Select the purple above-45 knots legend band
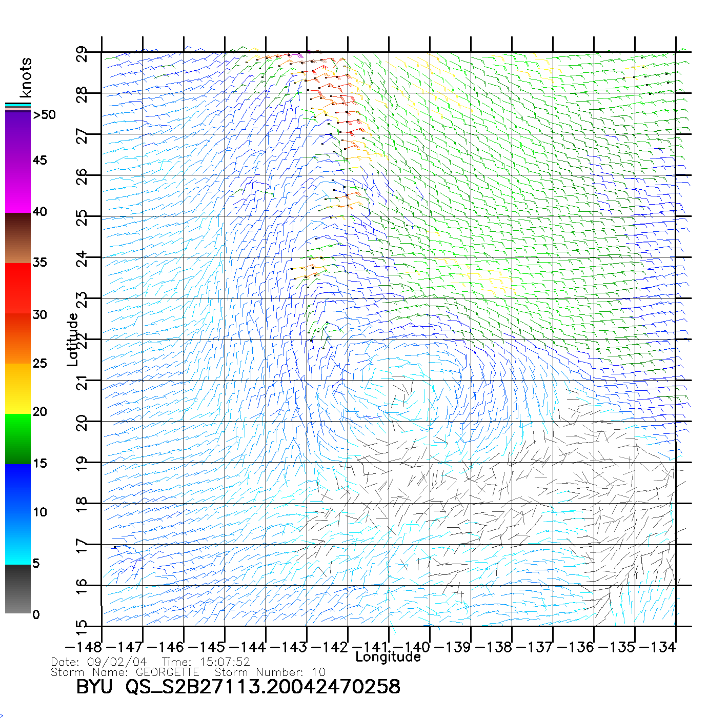Viewport: 728px width, 718px height. [18, 136]
